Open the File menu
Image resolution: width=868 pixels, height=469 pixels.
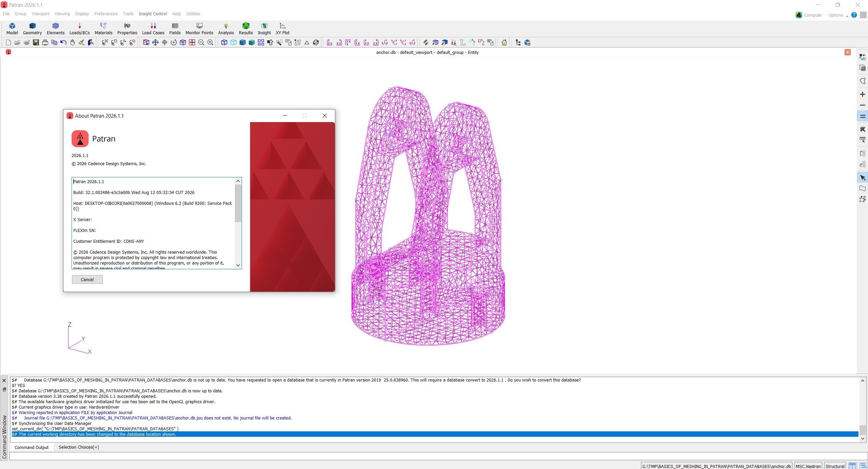(x=6, y=14)
